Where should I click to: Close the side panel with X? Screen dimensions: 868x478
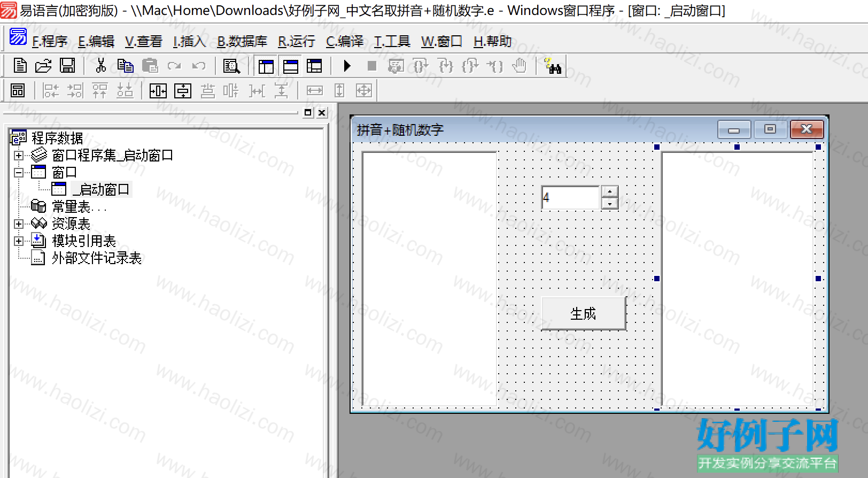click(321, 113)
